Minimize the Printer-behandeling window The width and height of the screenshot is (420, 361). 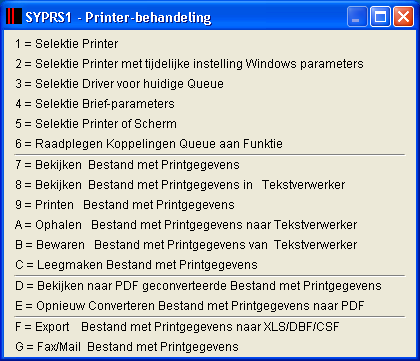356,17
